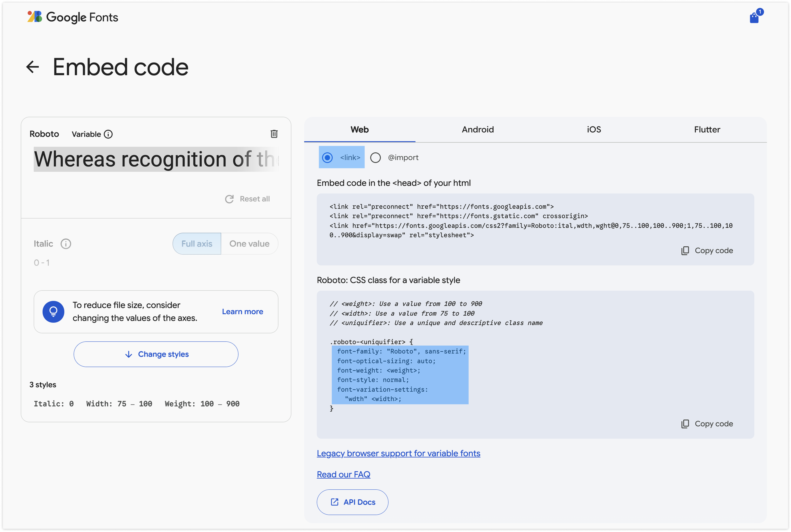The height and width of the screenshot is (532, 791).
Task: Select the @import radio option
Action: 375,157
